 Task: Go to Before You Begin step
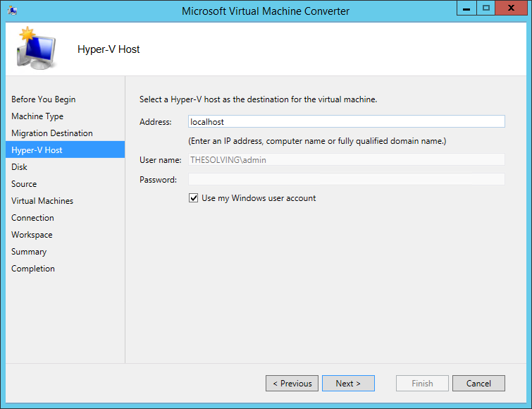44,99
